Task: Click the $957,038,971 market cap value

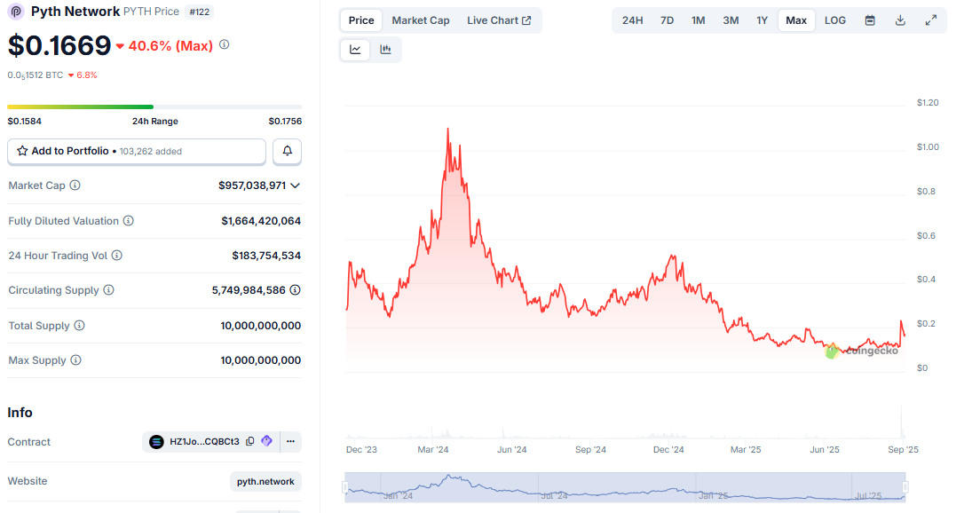Action: tap(252, 185)
